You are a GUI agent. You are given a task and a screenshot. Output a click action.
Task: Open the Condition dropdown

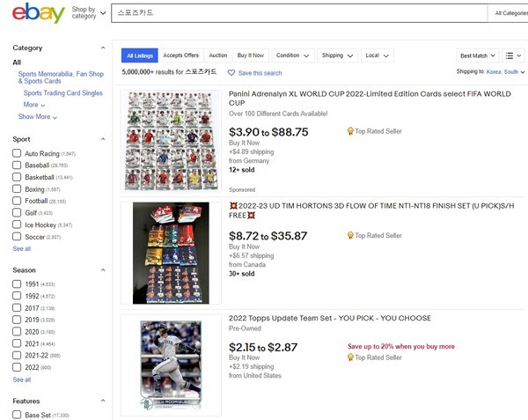[293, 55]
